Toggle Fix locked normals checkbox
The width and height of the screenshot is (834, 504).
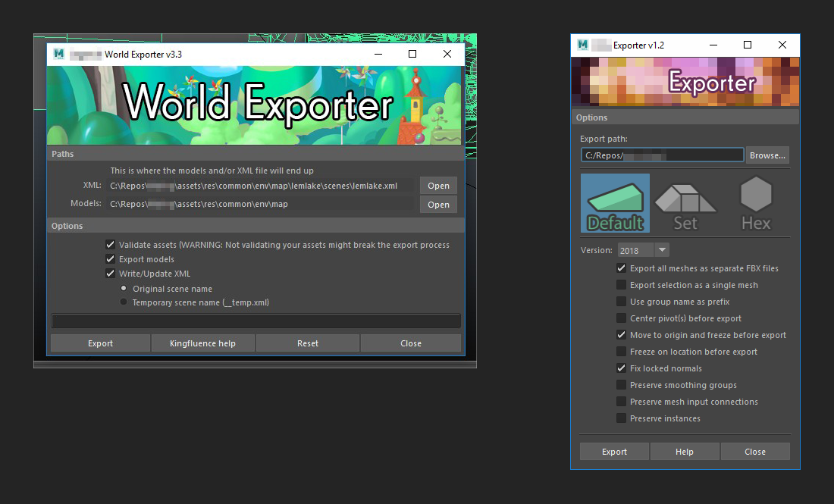(x=621, y=368)
